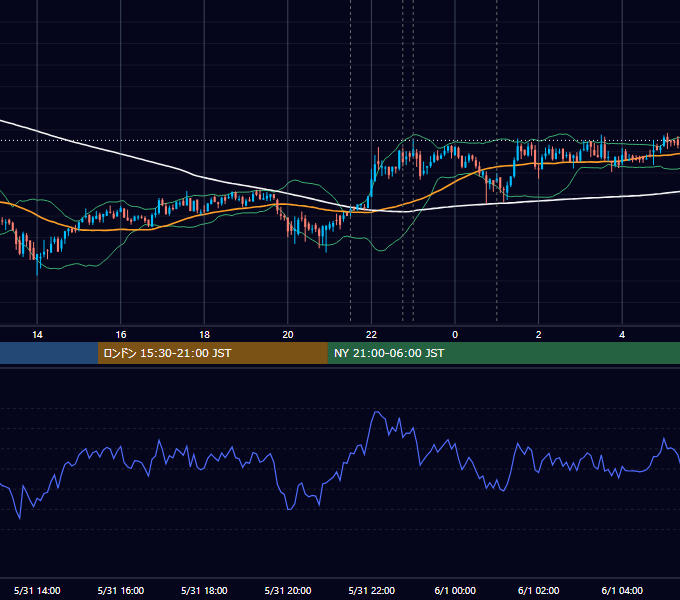
Task: Click the 5/31 18:00 date label
Action: tap(204, 590)
